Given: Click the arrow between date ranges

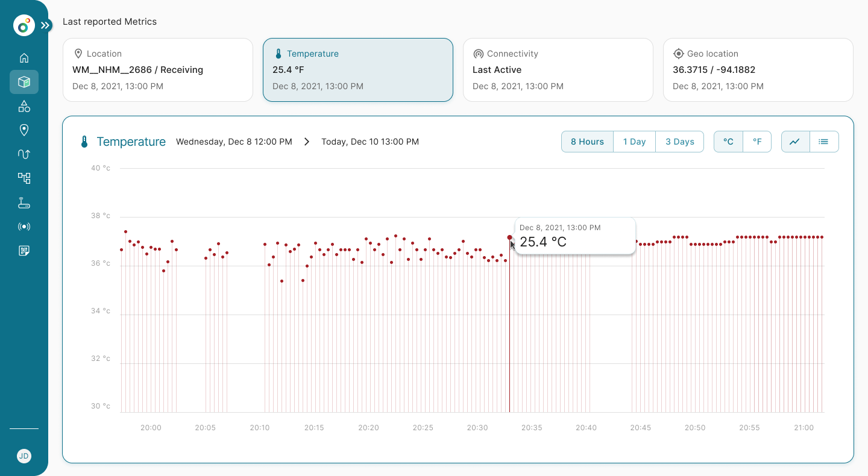Looking at the screenshot, I should coord(307,142).
